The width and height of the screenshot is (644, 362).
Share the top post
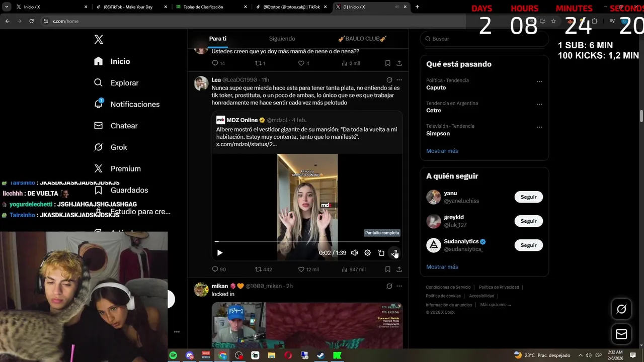click(x=399, y=63)
